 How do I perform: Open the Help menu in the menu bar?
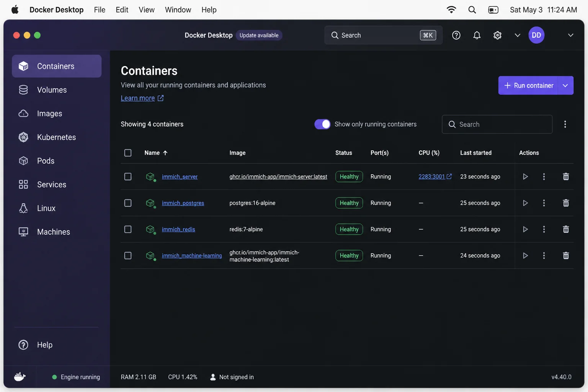(x=209, y=10)
